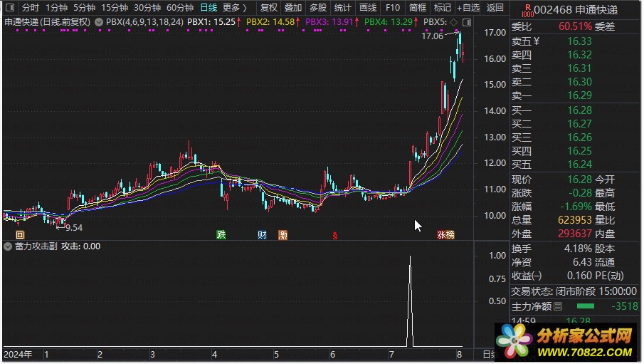Click the blue 财 financial report marker
The image size is (644, 364).
(x=262, y=235)
